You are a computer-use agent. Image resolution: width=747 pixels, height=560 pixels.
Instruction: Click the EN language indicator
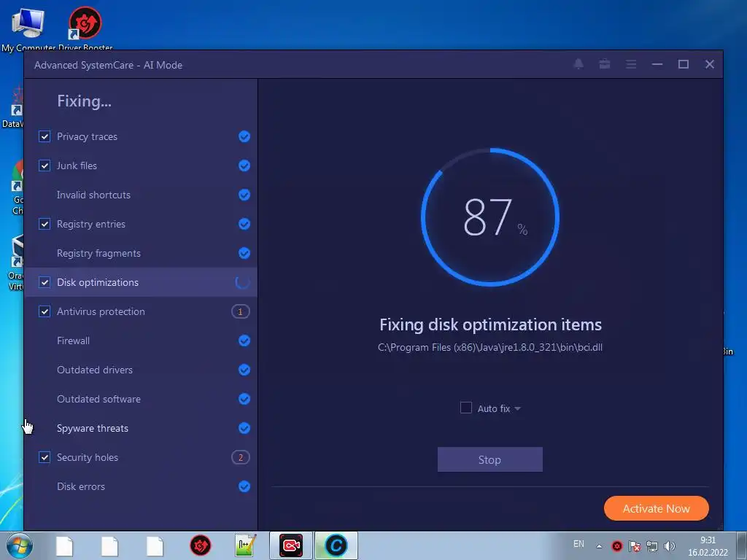(578, 544)
